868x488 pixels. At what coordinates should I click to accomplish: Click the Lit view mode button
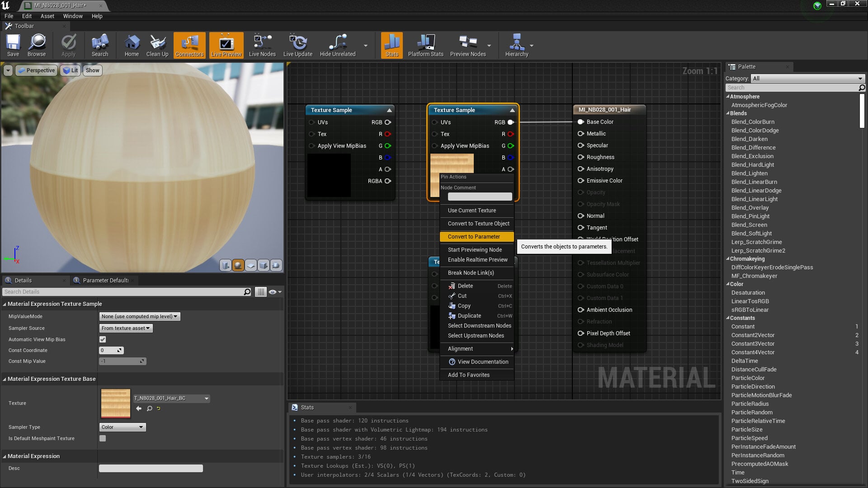point(71,70)
